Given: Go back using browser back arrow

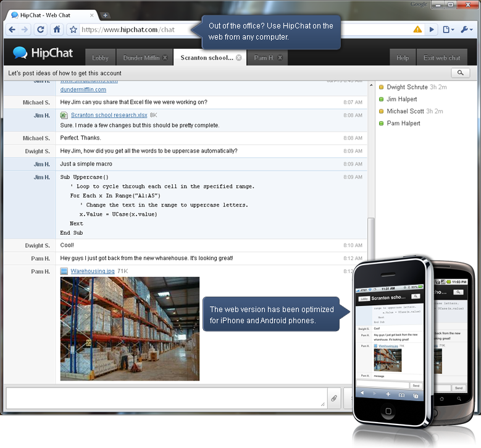Looking at the screenshot, I should [12, 30].
